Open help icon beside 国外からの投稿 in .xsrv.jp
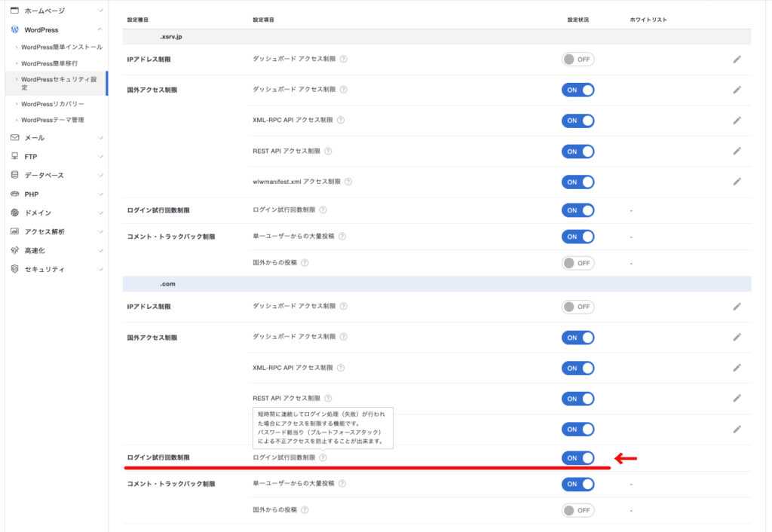 pyautogui.click(x=305, y=263)
